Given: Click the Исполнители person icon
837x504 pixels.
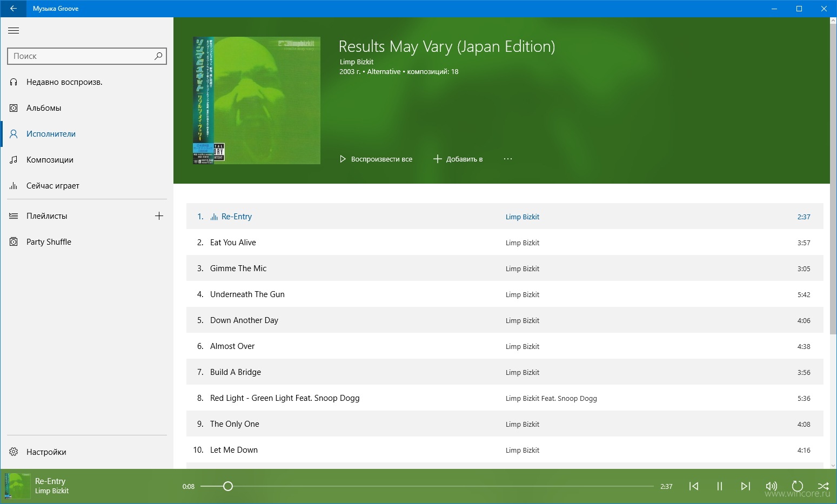Looking at the screenshot, I should pos(14,134).
